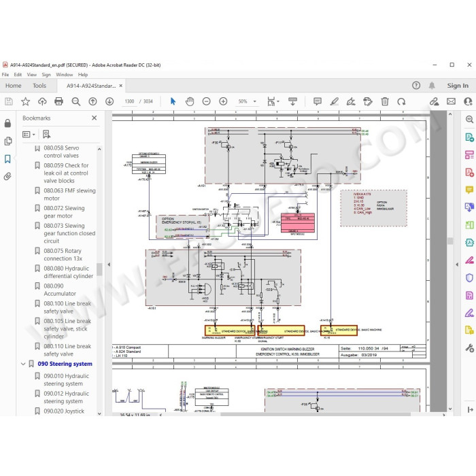Viewport: 476px width, 476px height.
Task: Activate the hand pan tool
Action: (190, 101)
